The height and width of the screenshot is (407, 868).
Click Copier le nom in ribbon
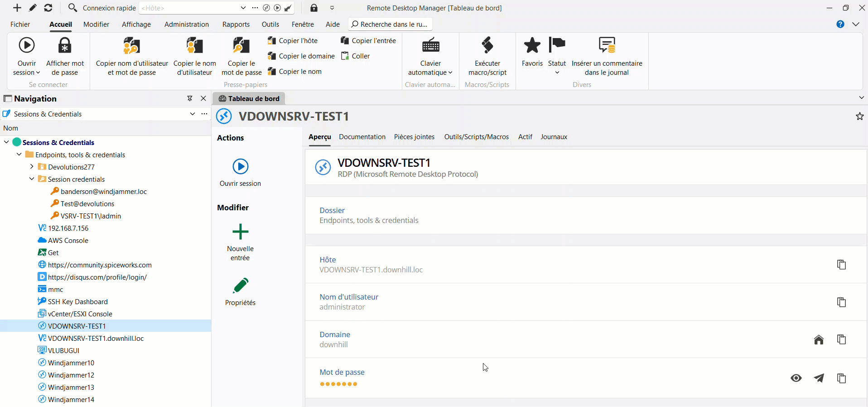(295, 72)
